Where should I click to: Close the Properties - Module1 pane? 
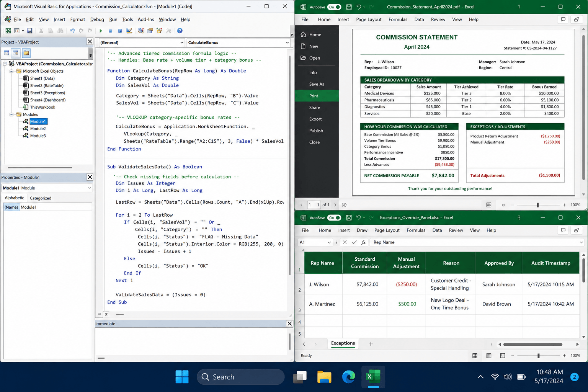(x=90, y=177)
